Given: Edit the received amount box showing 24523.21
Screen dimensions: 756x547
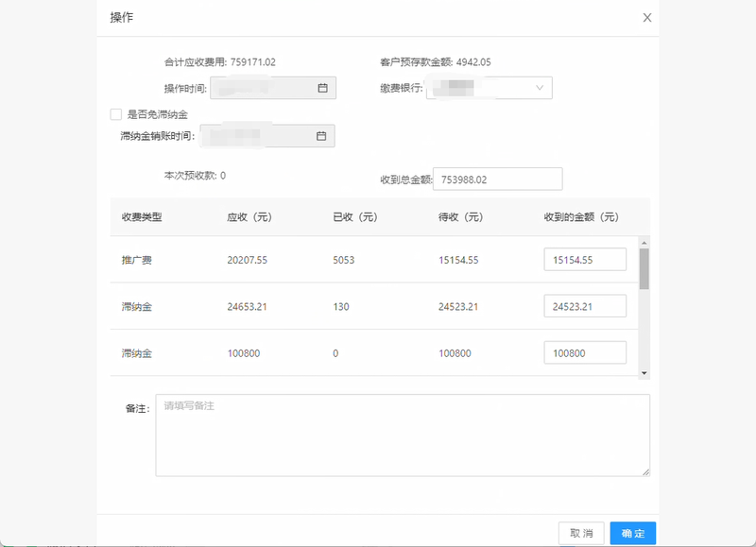Looking at the screenshot, I should point(585,306).
